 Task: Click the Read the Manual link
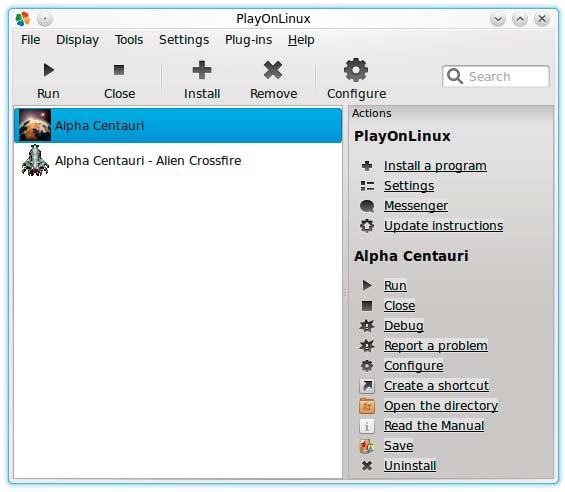click(x=434, y=426)
